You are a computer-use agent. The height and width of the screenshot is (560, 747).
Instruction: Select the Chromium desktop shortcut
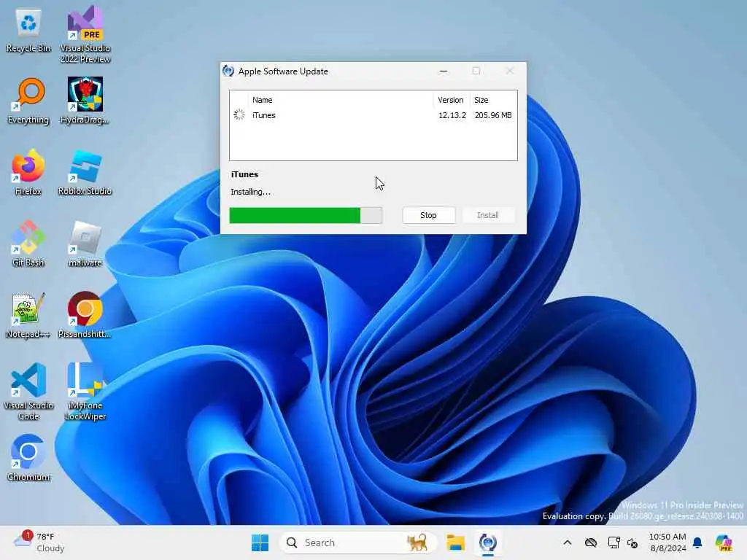click(x=28, y=458)
